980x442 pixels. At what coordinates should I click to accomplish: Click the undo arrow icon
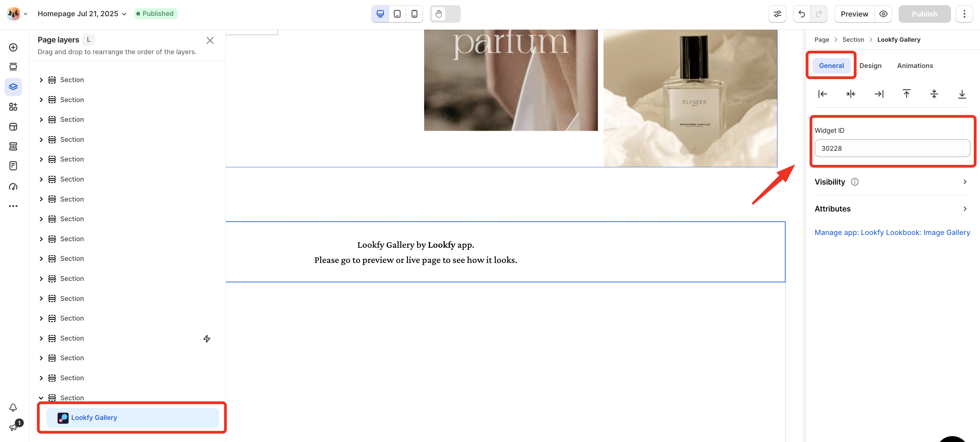click(x=802, y=14)
